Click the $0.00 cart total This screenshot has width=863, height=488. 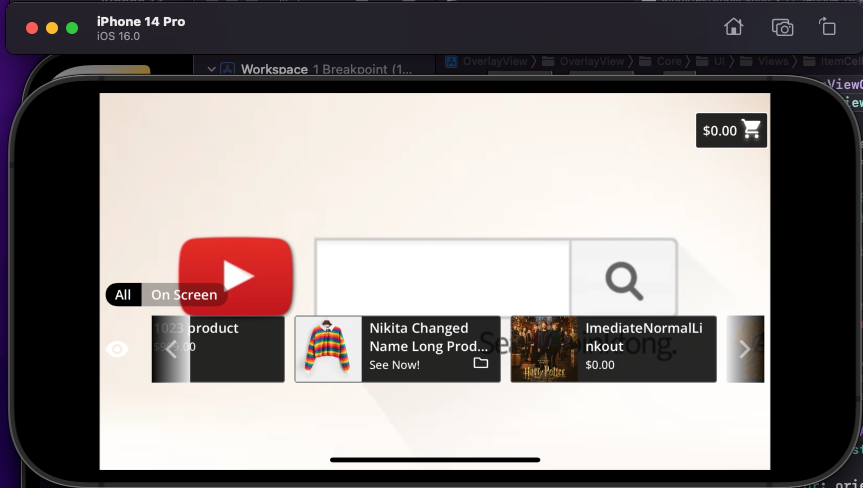(x=719, y=131)
